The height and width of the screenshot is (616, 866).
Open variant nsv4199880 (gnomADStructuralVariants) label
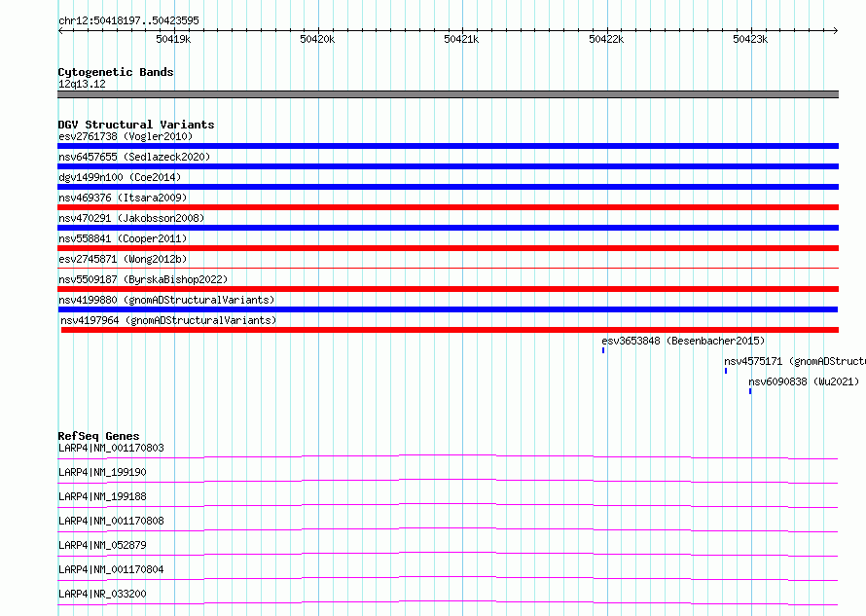[166, 300]
